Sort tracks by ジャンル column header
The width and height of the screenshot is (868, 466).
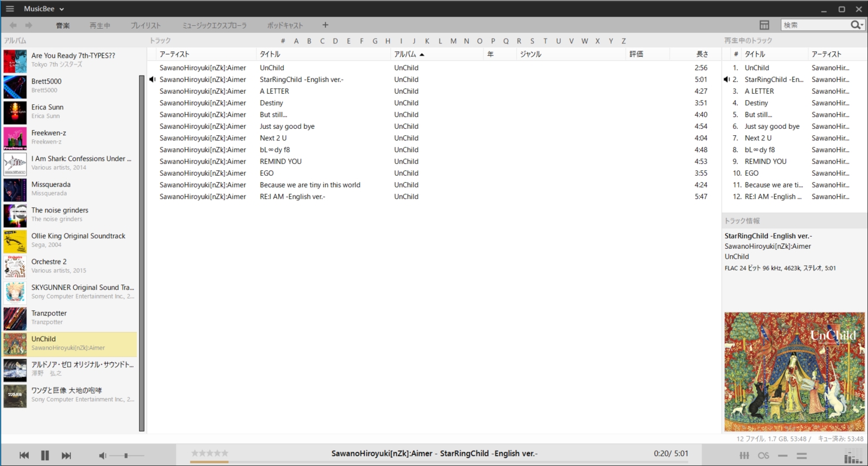click(571, 54)
